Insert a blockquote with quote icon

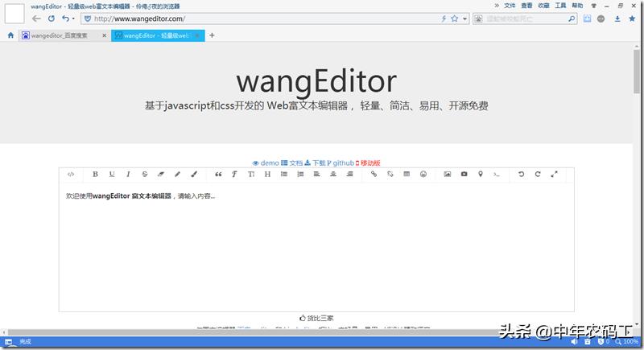pos(218,175)
